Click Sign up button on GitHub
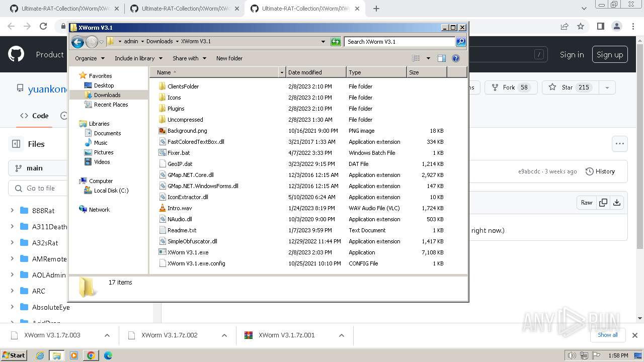 click(x=610, y=54)
